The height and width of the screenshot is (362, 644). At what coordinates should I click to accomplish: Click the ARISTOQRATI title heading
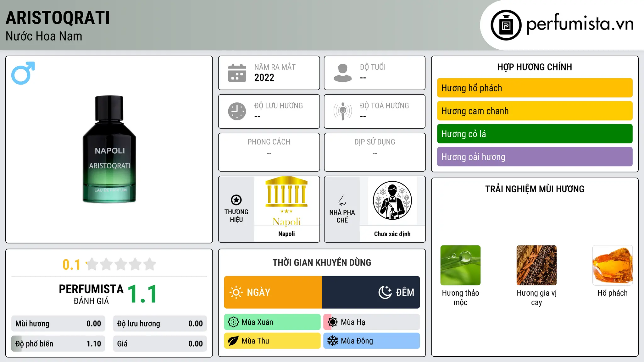[x=58, y=18]
